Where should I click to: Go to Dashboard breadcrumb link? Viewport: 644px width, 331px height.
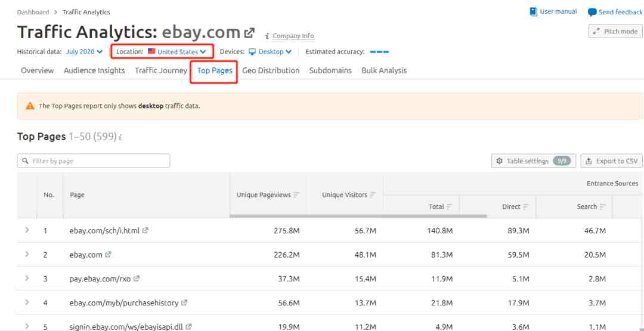point(33,13)
